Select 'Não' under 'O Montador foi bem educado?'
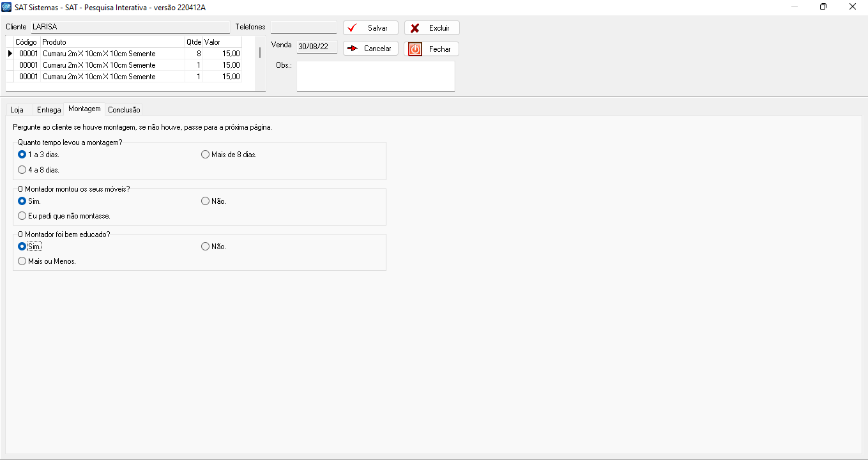868x460 pixels. (x=205, y=247)
